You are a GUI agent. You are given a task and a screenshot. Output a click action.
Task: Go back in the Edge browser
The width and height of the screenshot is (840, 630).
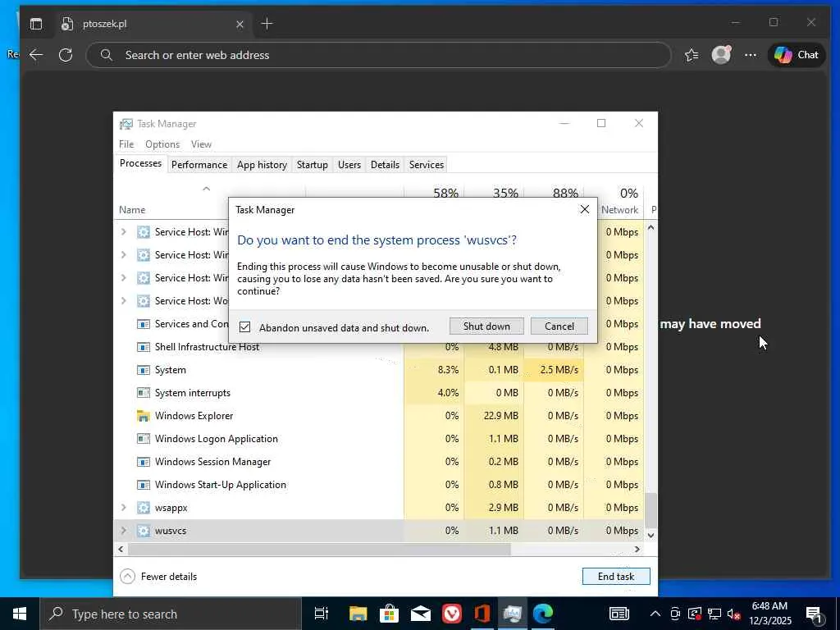(x=36, y=55)
